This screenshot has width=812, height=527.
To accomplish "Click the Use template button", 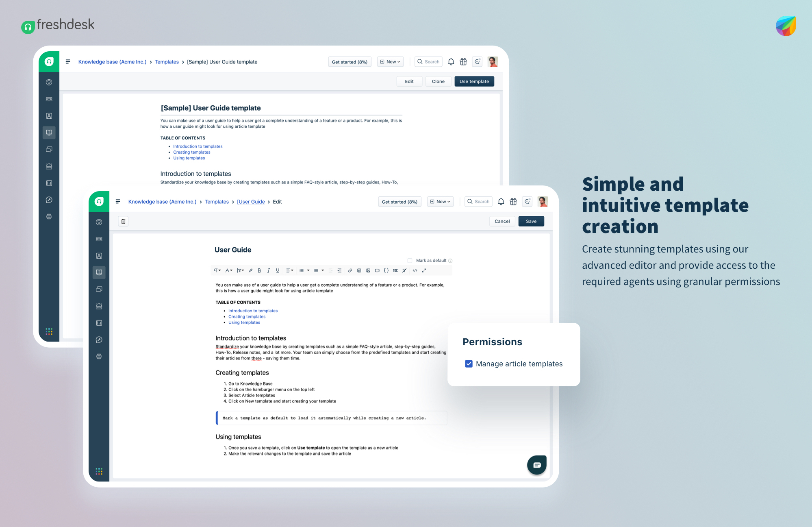I will [473, 80].
